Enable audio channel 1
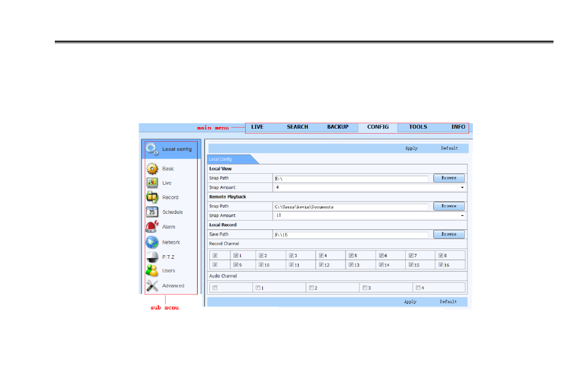The height and width of the screenshot is (392, 588). pyautogui.click(x=258, y=288)
